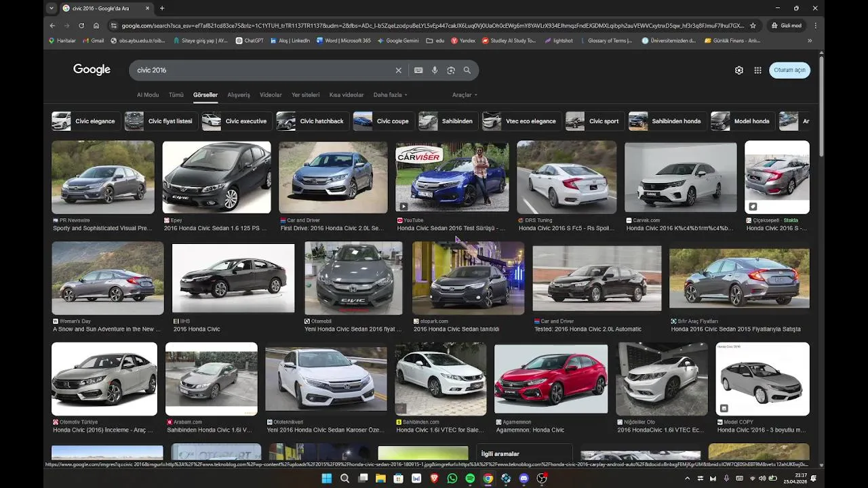Open Yandex bookmark
Viewport: 868px width, 488px height.
tap(463, 41)
